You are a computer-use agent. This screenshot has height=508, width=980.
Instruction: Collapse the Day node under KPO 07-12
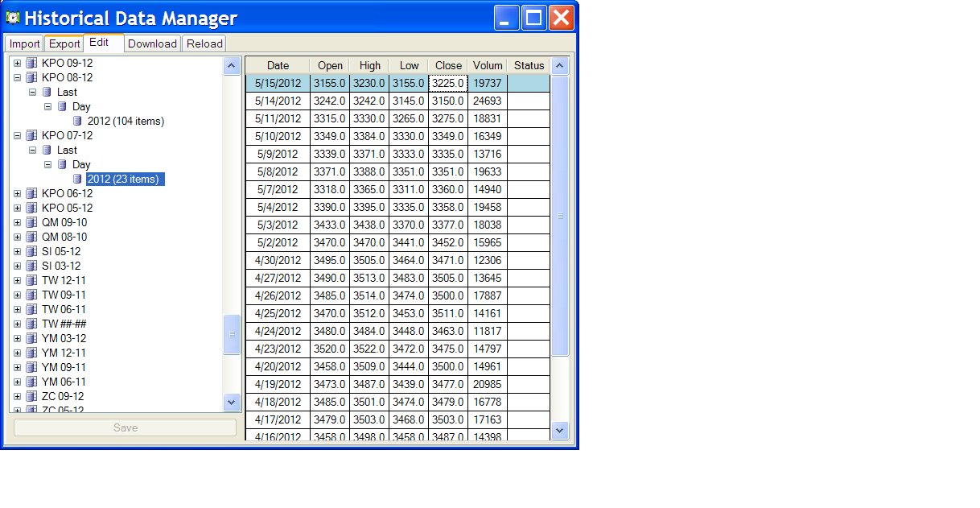[47, 164]
